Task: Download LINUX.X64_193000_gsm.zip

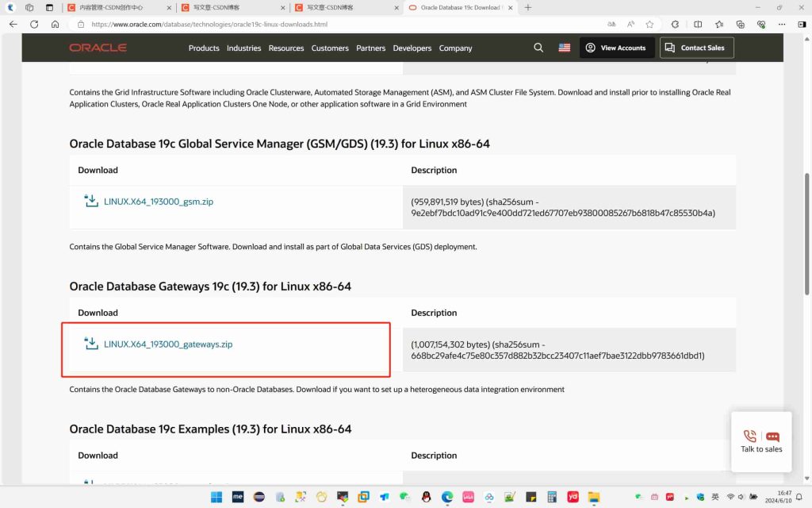Action: click(x=159, y=202)
